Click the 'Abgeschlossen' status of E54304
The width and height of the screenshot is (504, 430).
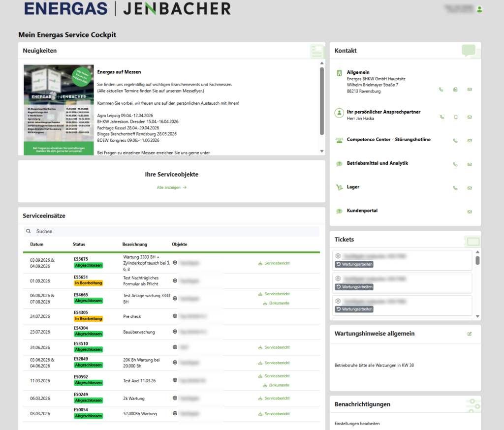tap(89, 334)
